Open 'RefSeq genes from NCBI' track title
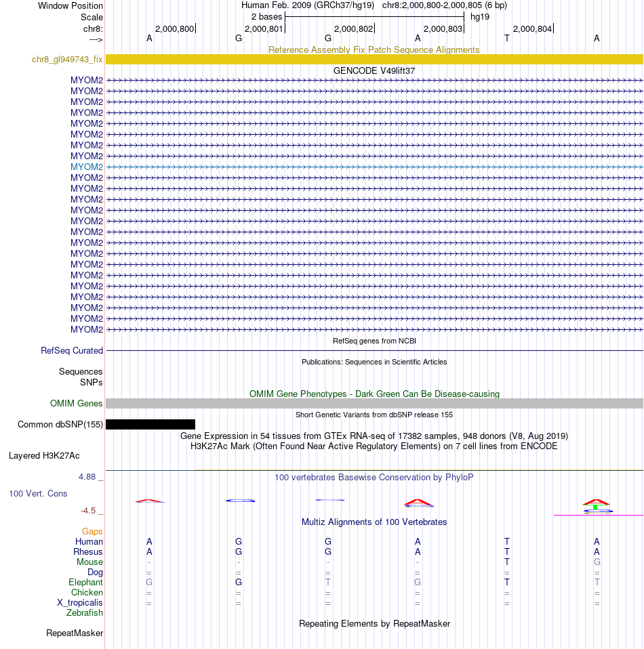The height and width of the screenshot is (649, 644). [x=374, y=341]
